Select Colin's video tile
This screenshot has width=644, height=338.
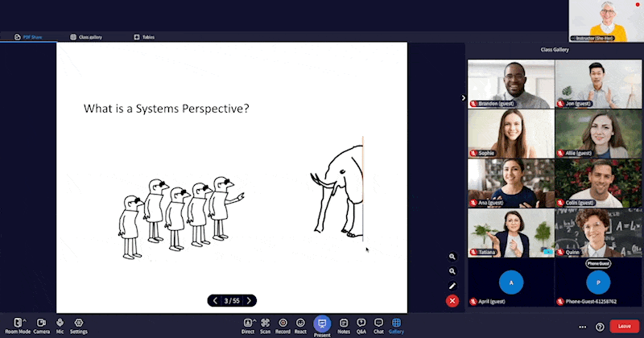tap(598, 183)
